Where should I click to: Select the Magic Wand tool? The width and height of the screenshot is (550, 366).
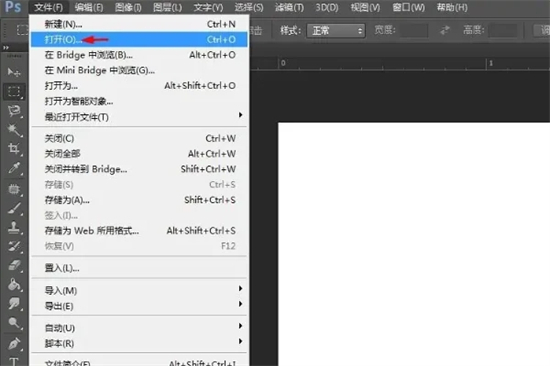[14, 130]
